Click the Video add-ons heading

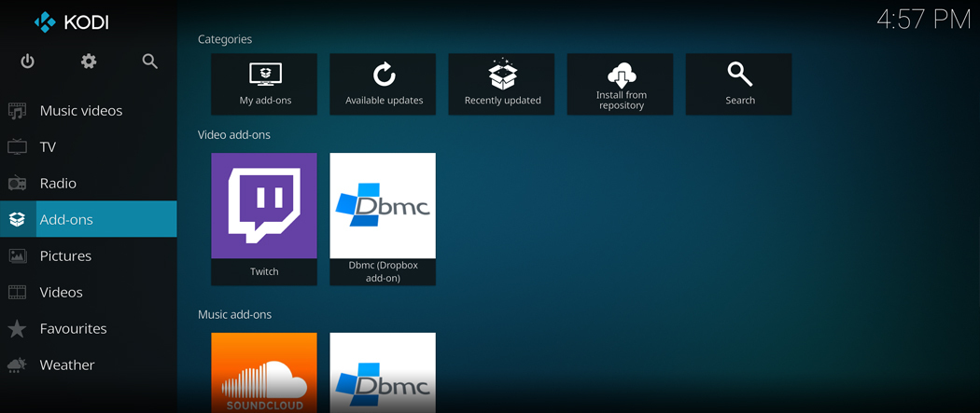234,135
